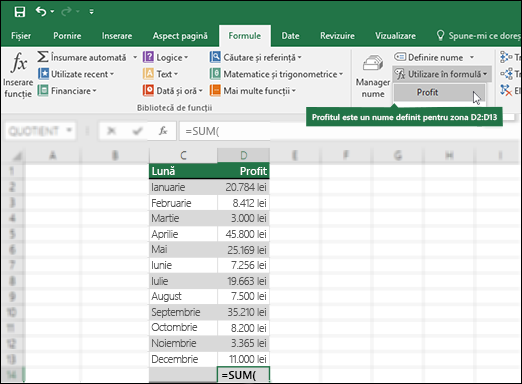Viewport: 522px width, 384px height.
Task: Select row 14 header
Action: click(12, 375)
